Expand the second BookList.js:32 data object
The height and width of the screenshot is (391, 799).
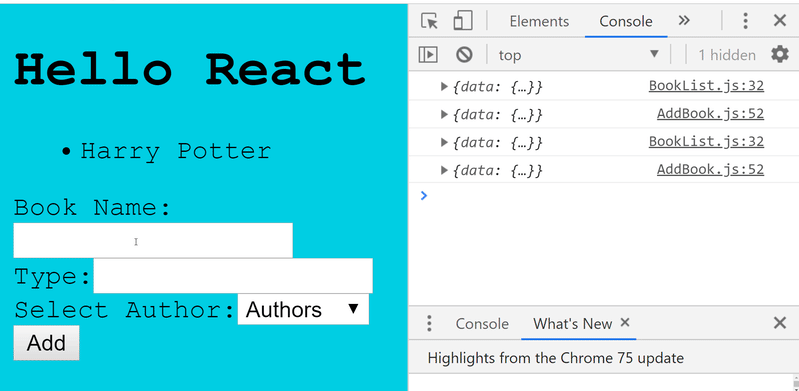pos(444,142)
